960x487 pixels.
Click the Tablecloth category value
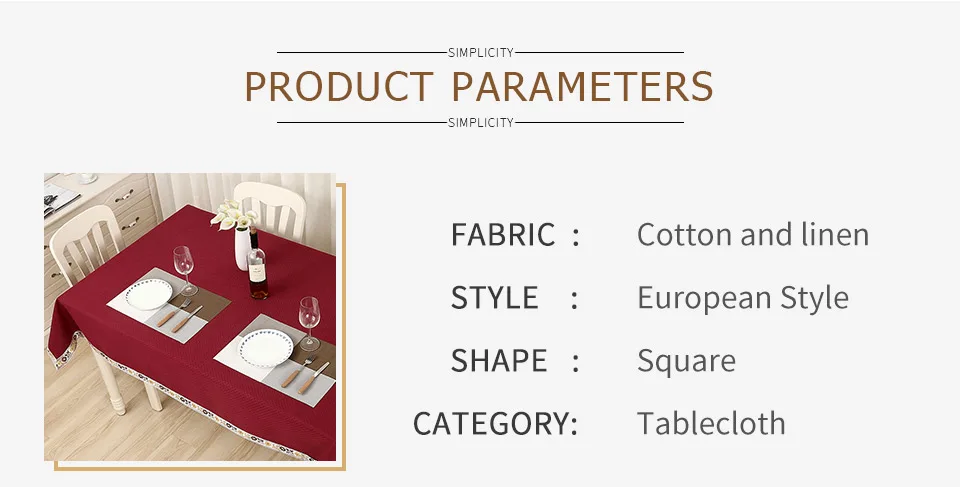711,424
